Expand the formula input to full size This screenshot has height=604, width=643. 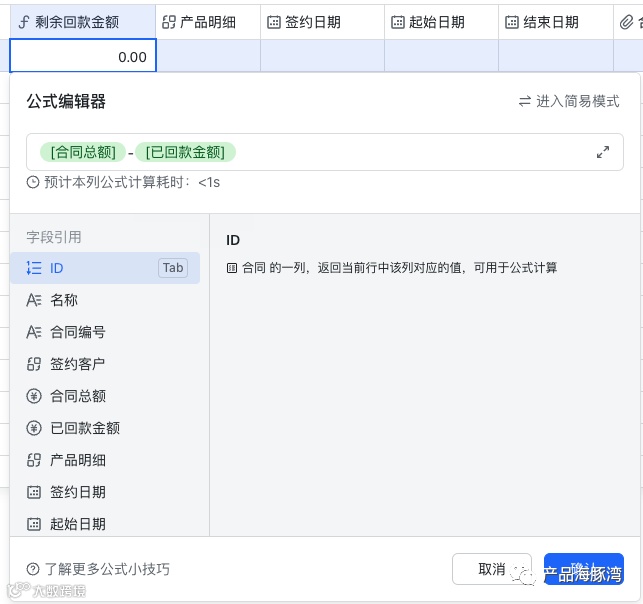click(x=602, y=152)
